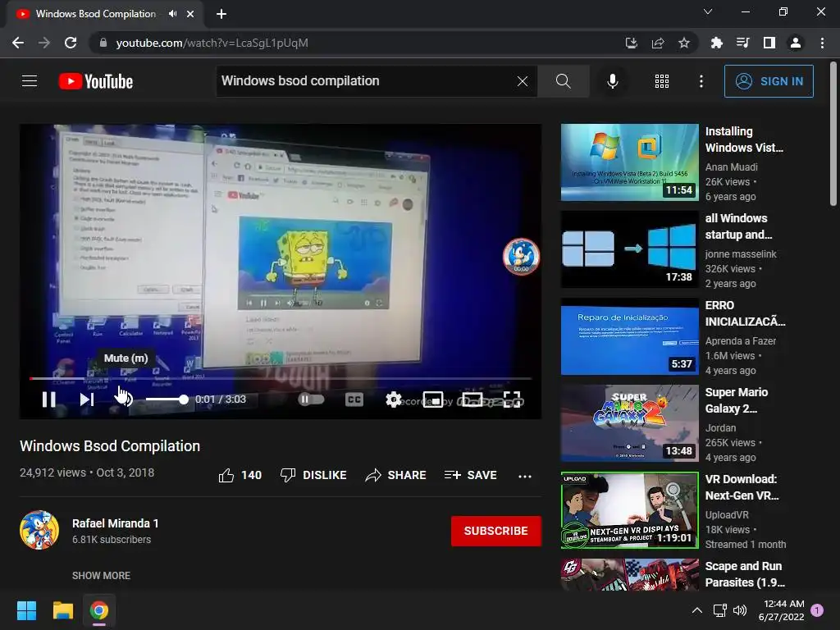Open VR Download Next-Gen VR title
The height and width of the screenshot is (630, 840).
pos(742,487)
